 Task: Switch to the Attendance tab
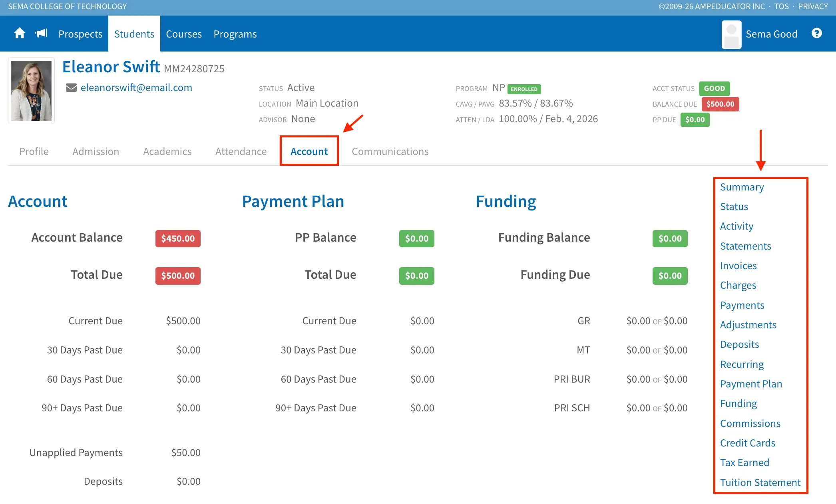(x=241, y=151)
